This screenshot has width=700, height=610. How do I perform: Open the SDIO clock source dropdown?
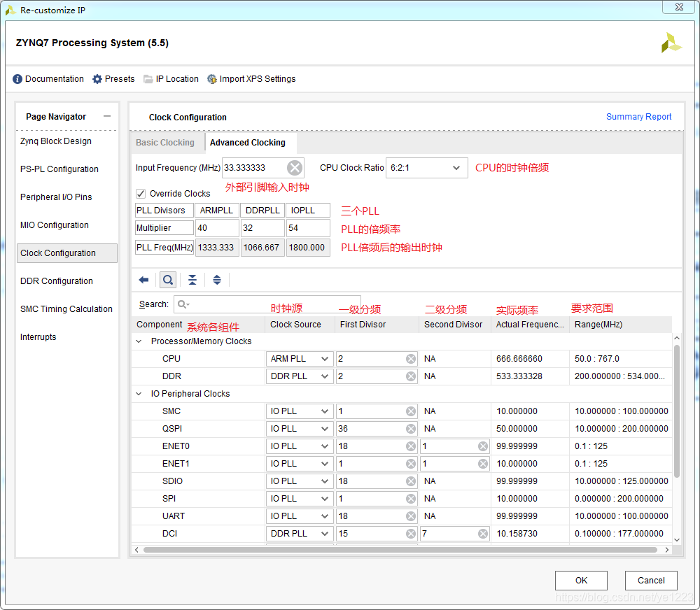tap(300, 481)
